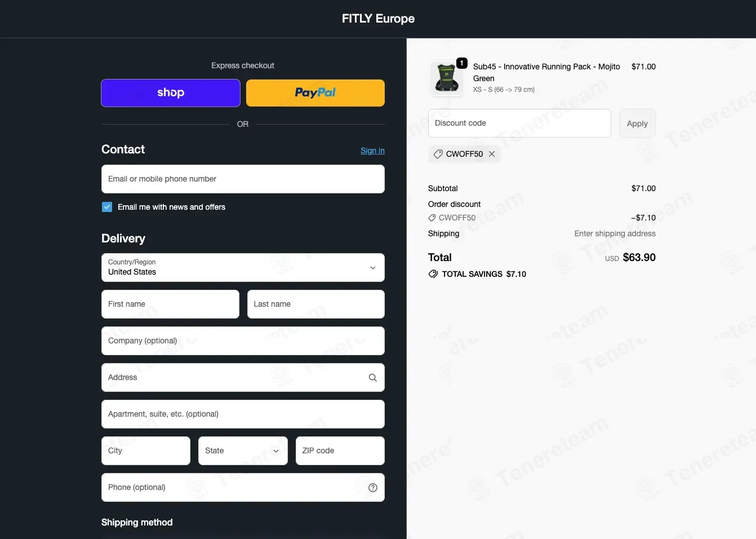Click the variant text 'XS - S (66 -> 79 cm)'
Image resolution: width=756 pixels, height=539 pixels.
pos(504,90)
